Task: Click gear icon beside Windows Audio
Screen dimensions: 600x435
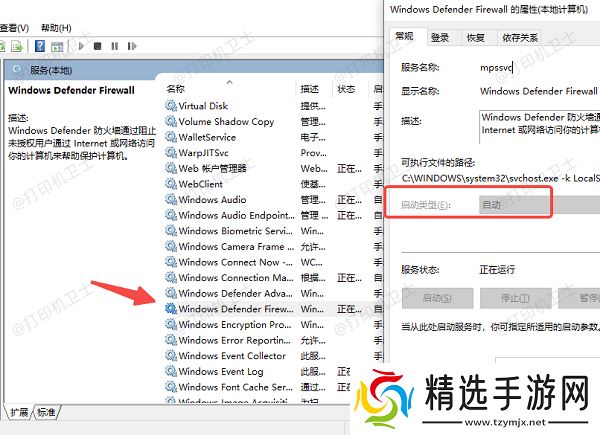Action: pos(171,199)
